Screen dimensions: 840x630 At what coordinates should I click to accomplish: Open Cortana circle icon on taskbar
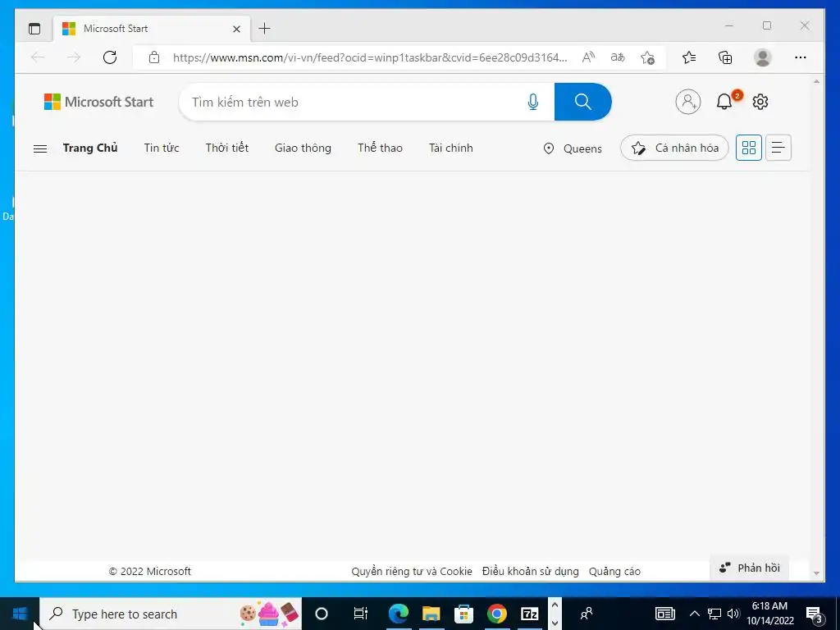(322, 614)
